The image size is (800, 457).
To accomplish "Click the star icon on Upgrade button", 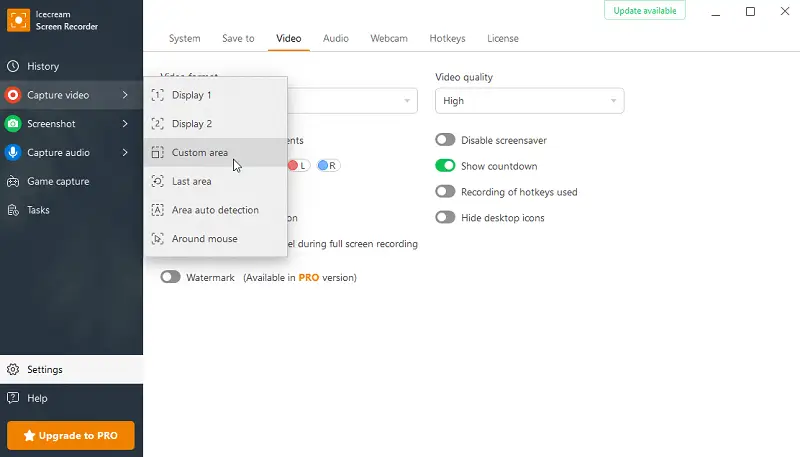I will pos(30,436).
